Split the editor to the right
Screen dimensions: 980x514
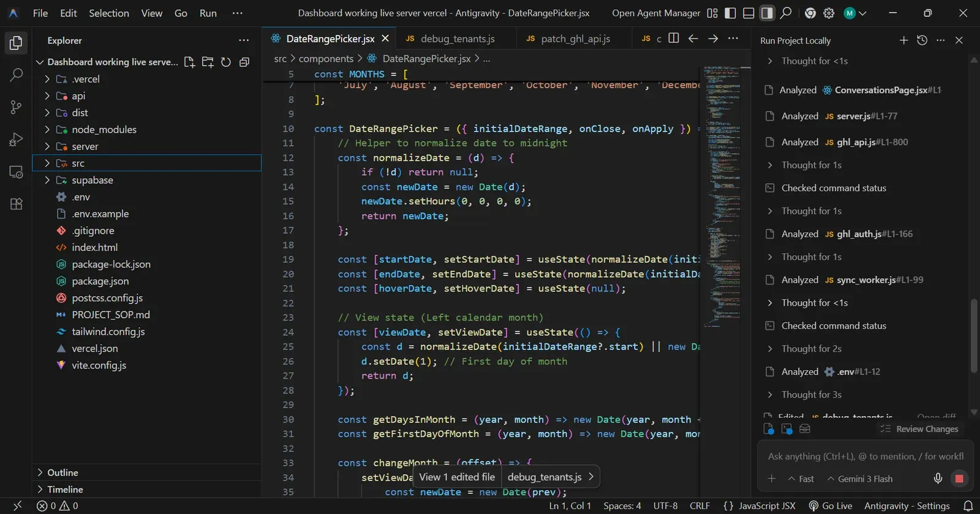(x=674, y=38)
